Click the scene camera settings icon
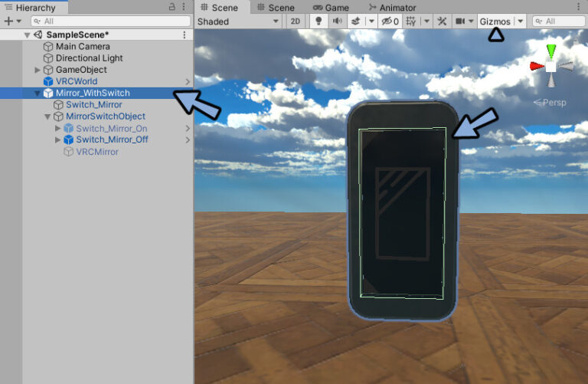 (462, 21)
